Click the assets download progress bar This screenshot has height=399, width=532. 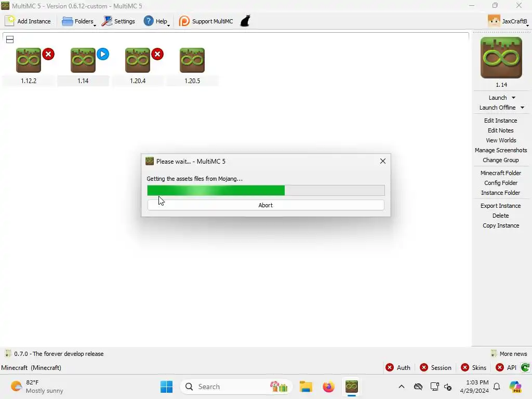pyautogui.click(x=265, y=190)
